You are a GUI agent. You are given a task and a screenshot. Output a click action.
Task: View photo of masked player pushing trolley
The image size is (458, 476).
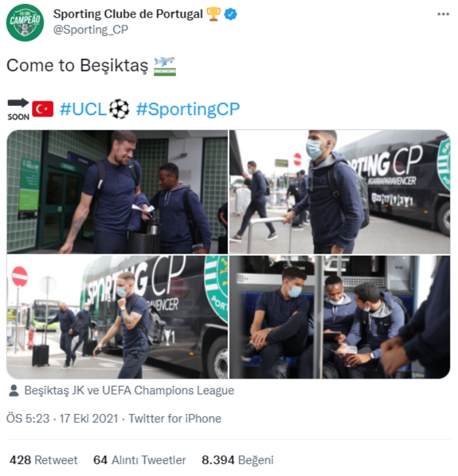coord(340,192)
